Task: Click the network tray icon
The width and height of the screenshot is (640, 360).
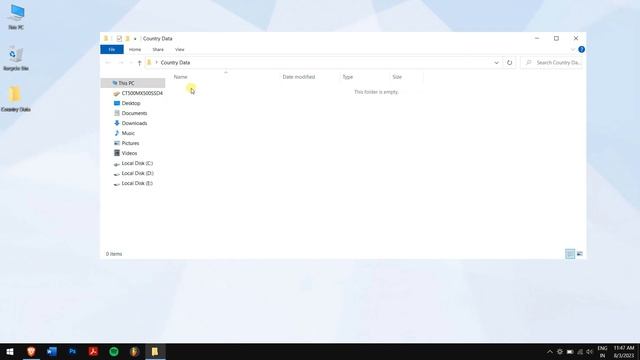Action: coord(580,352)
